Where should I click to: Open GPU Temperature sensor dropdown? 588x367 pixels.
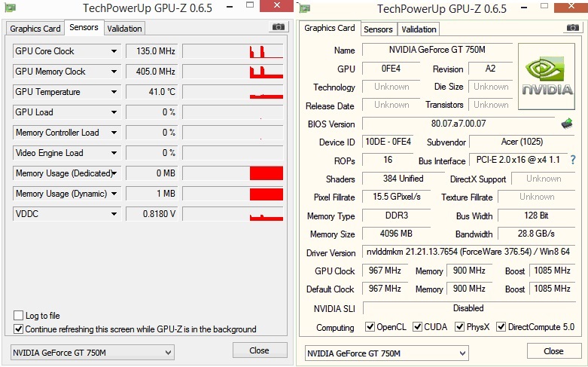[x=114, y=92]
